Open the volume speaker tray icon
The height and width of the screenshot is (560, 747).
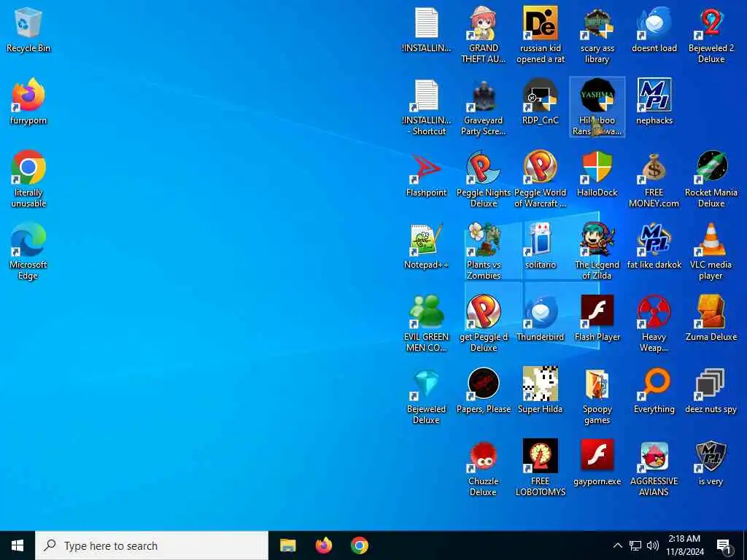tap(653, 545)
